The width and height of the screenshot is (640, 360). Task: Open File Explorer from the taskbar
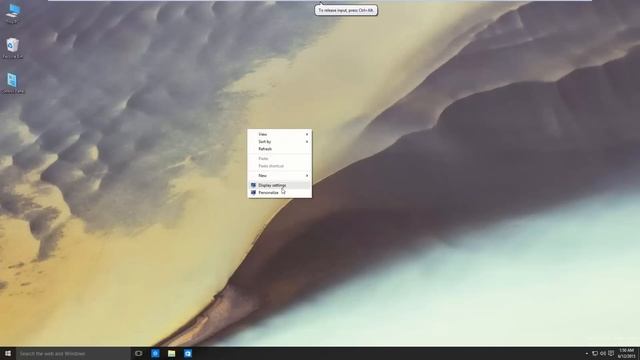click(x=171, y=353)
